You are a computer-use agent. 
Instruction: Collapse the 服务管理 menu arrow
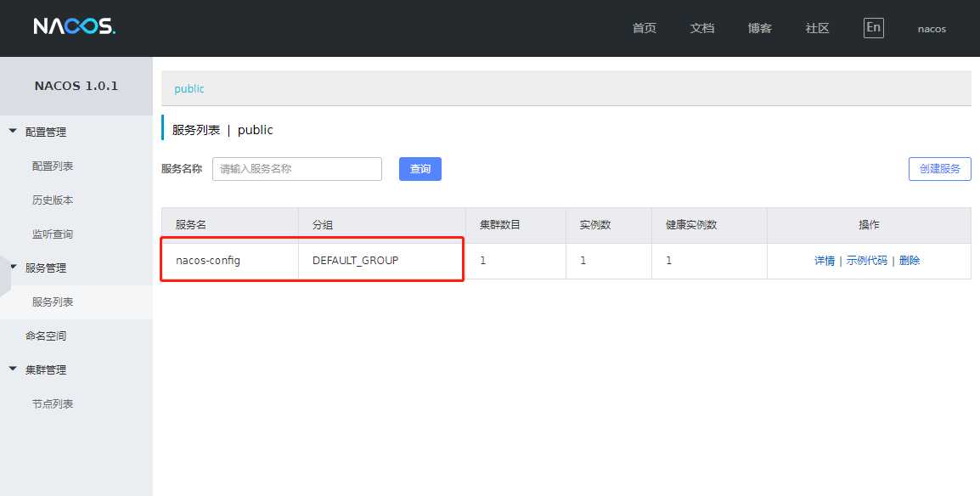[x=13, y=268]
